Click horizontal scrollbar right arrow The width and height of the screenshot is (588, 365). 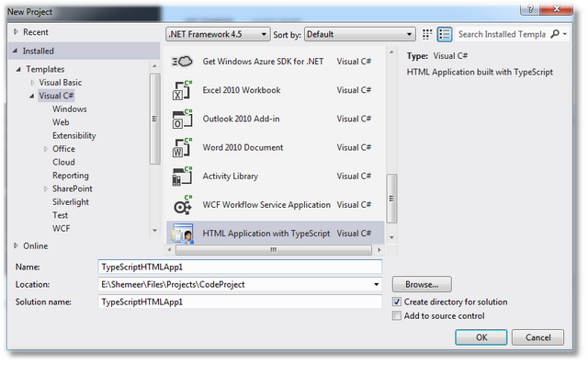pos(379,250)
